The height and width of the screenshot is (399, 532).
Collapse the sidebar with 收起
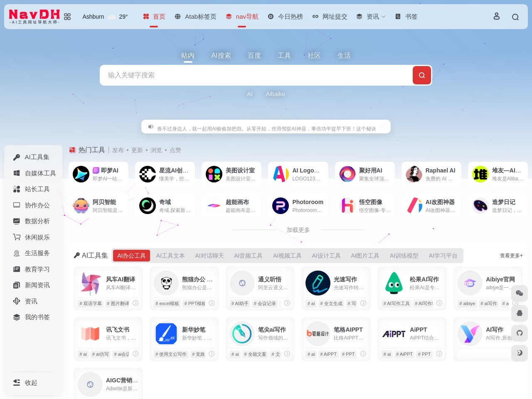click(25, 382)
